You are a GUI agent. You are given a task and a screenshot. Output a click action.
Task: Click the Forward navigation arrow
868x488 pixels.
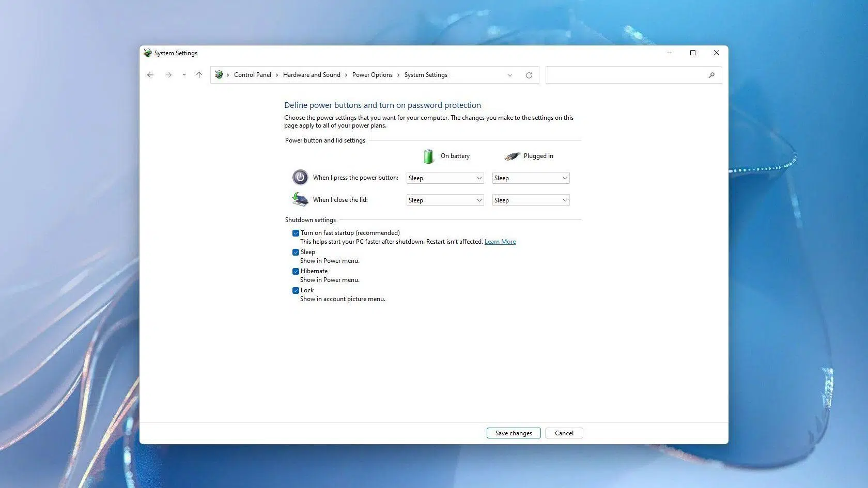point(168,75)
